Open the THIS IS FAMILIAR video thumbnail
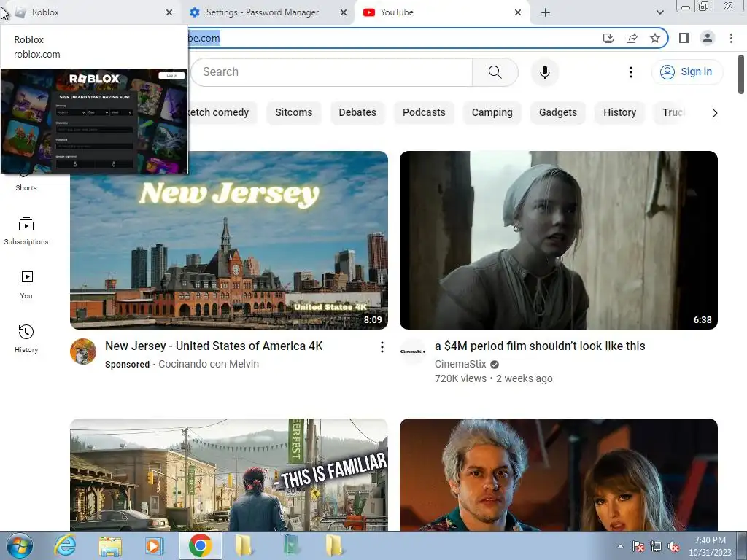747x560 pixels. pyautogui.click(x=228, y=474)
